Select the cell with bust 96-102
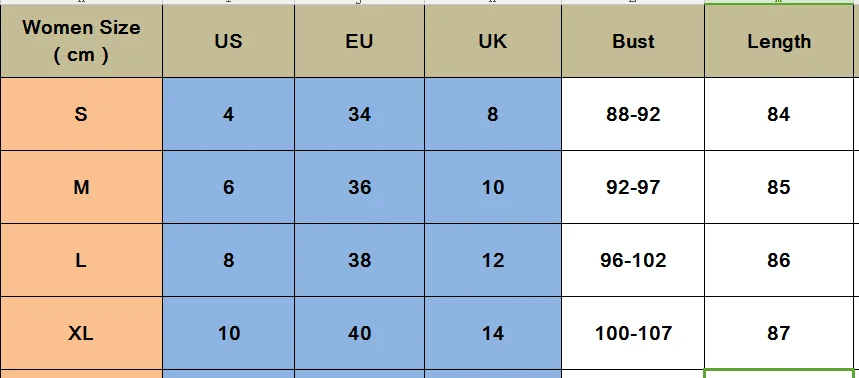The width and height of the screenshot is (859, 378). tap(633, 260)
